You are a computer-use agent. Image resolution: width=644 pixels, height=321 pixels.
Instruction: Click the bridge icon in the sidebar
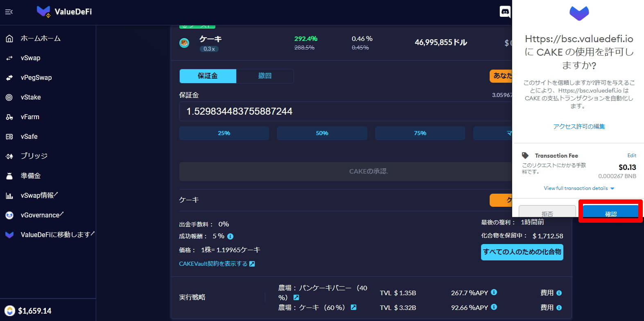9,156
